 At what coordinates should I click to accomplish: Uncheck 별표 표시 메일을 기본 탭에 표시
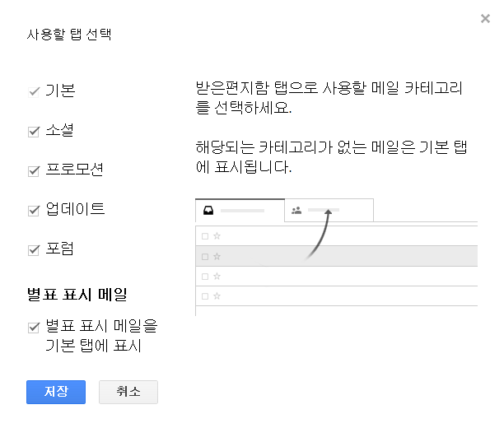34,328
